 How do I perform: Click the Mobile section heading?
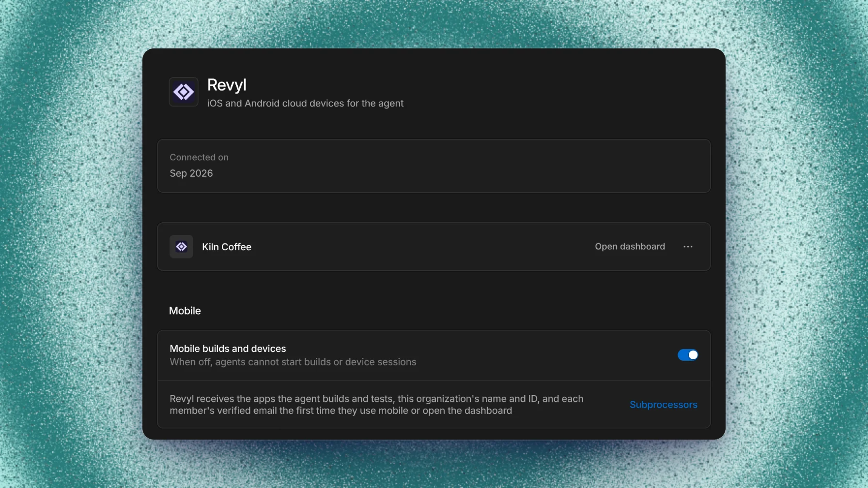[185, 311]
